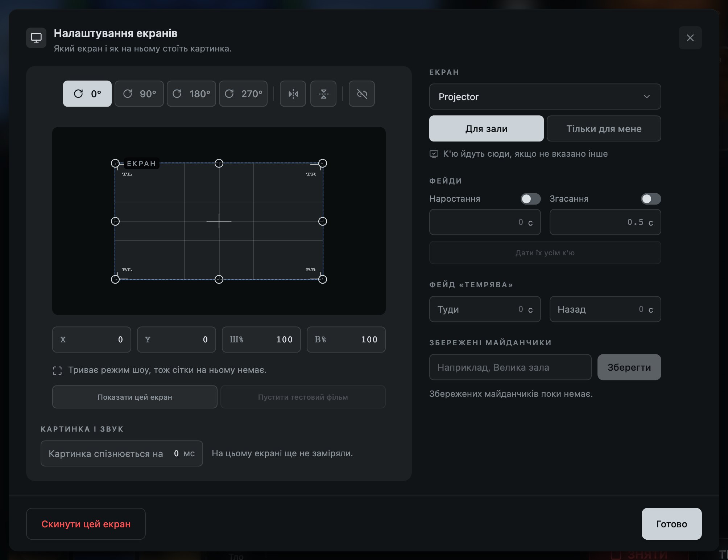Switch to the Для зали tab
728x560 pixels.
click(487, 128)
